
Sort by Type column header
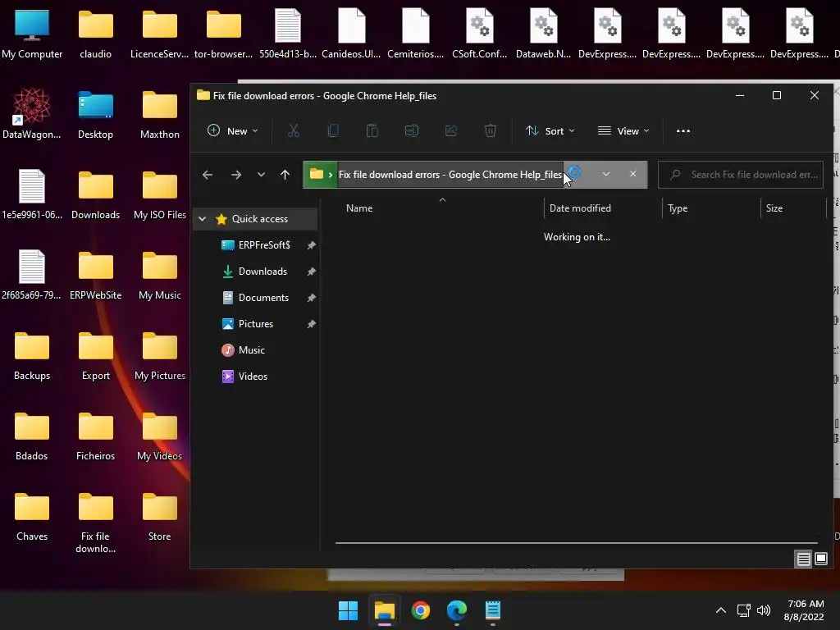[678, 208]
